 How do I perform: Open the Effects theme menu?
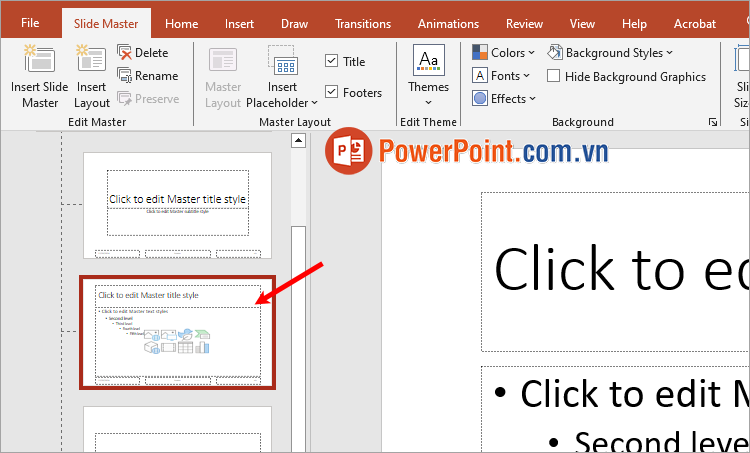pos(504,99)
